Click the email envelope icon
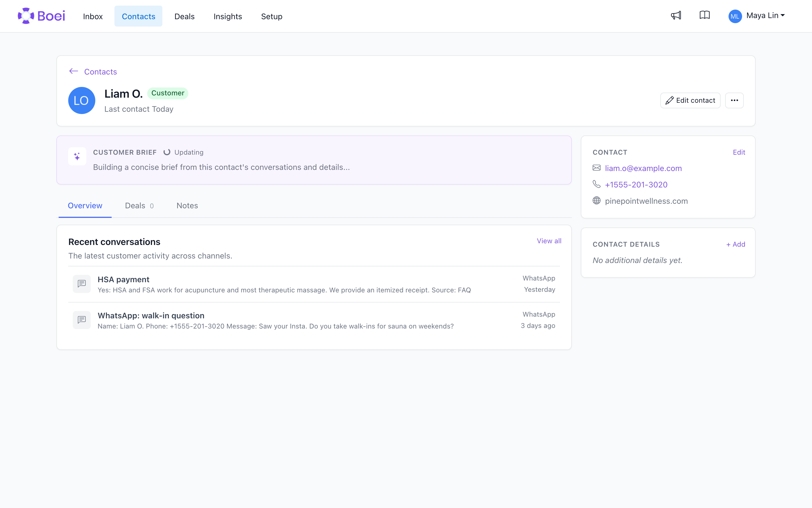Screen dimensions: 812x508 (x=596, y=168)
